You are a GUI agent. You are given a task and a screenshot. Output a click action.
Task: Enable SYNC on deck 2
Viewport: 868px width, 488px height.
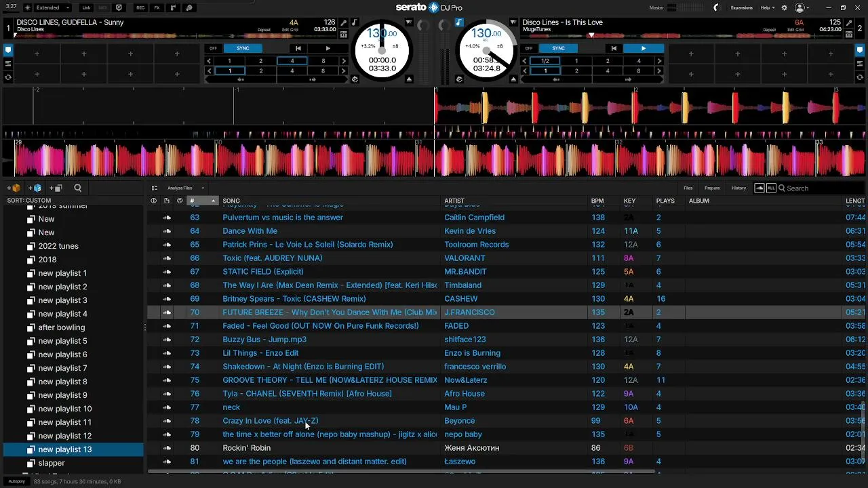[x=558, y=49]
